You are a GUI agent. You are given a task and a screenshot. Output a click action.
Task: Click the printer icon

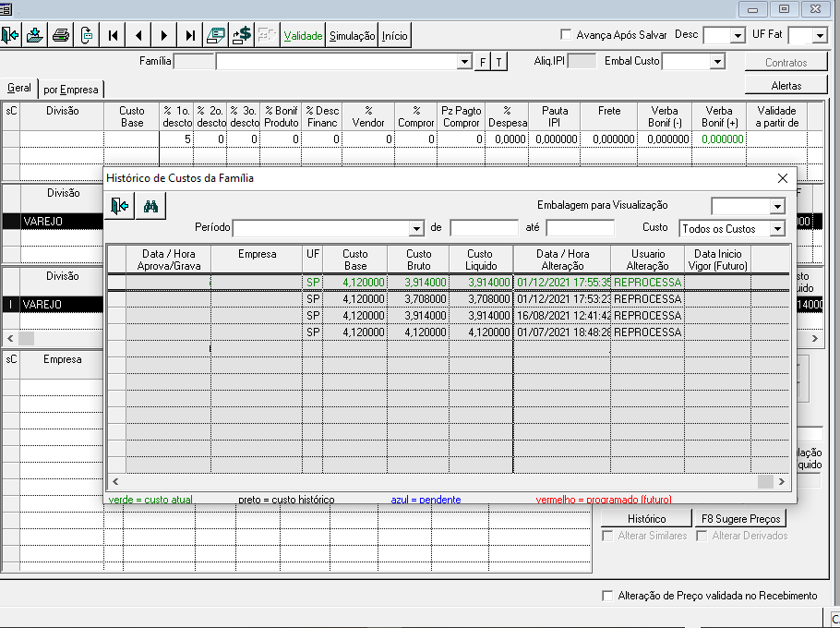[61, 35]
